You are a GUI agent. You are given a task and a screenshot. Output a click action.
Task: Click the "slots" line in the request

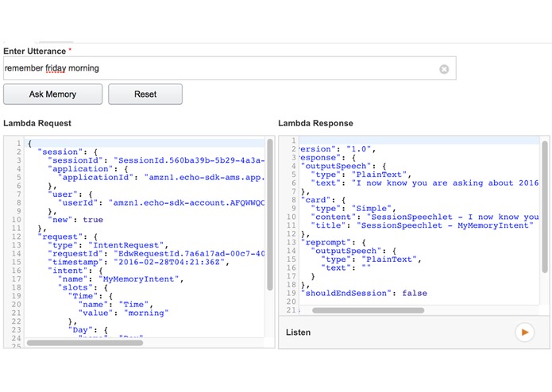(83, 287)
